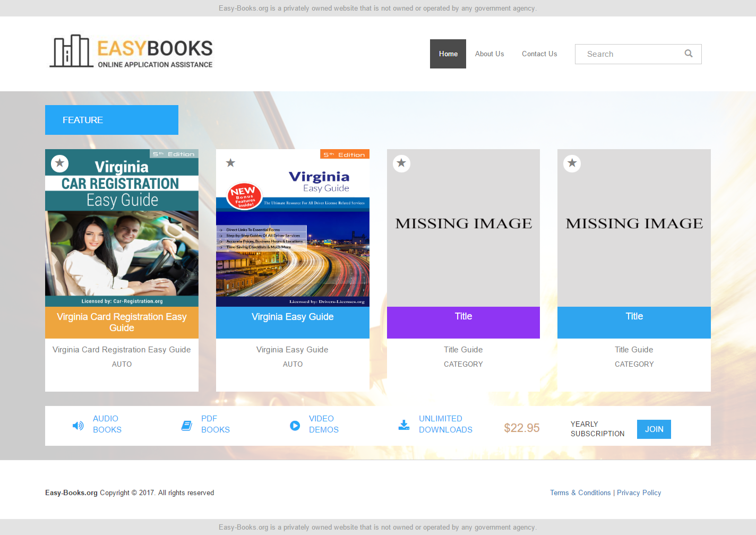Click 'Title Guide' under the blue banner
This screenshot has height=535, width=756.
pos(634,350)
